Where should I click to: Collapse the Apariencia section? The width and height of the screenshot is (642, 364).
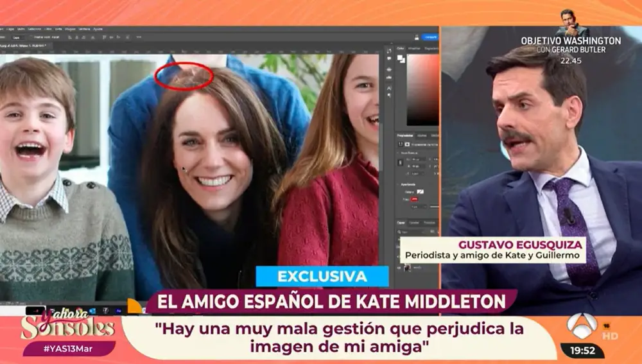point(397,185)
